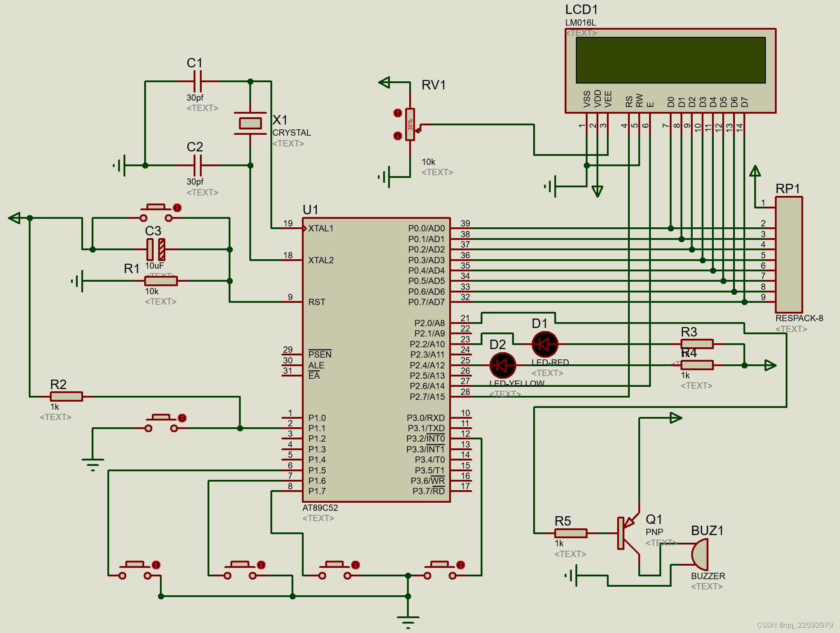Click the power terminal arrow above RP1

[x=755, y=171]
